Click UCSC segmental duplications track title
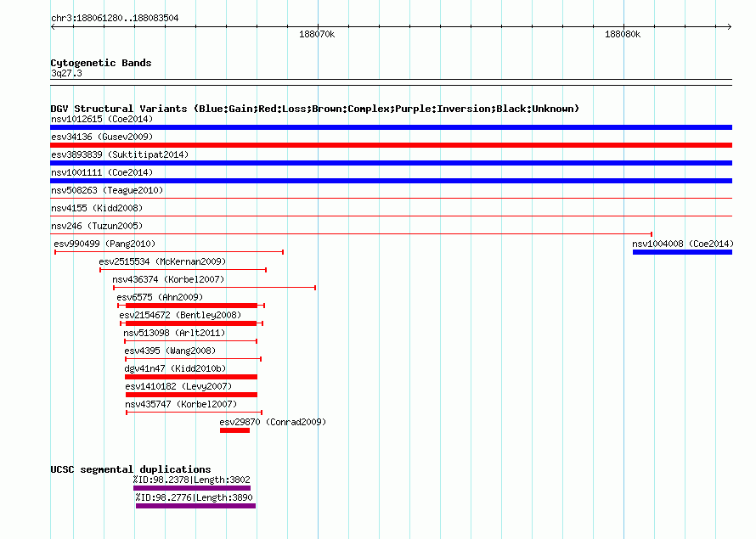The width and height of the screenshot is (756, 539). [131, 469]
